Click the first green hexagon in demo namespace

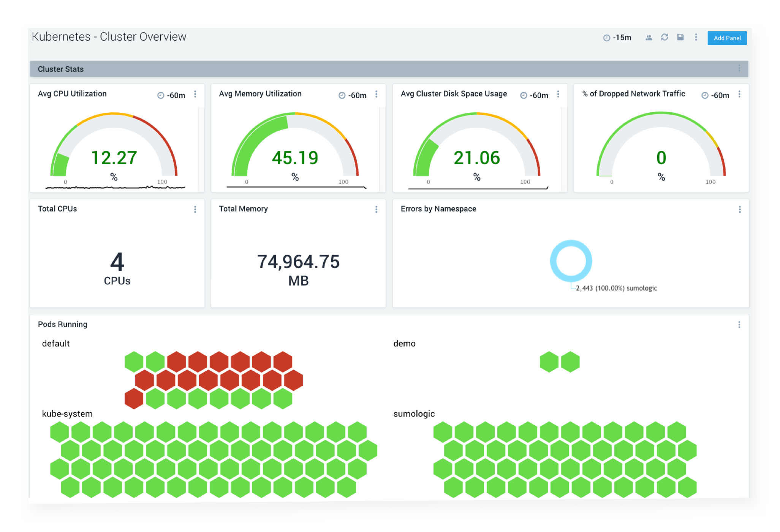pyautogui.click(x=549, y=362)
